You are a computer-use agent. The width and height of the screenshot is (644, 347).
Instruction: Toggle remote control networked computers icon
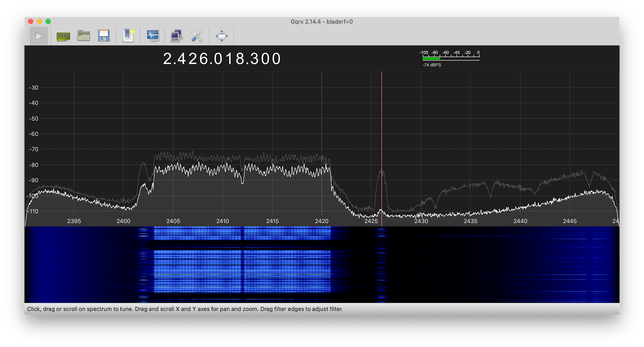[176, 36]
